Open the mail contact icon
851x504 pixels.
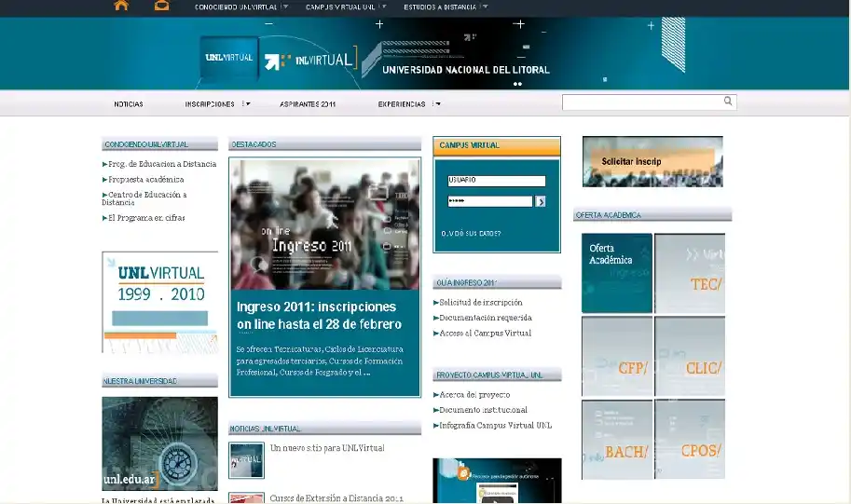pyautogui.click(x=162, y=6)
